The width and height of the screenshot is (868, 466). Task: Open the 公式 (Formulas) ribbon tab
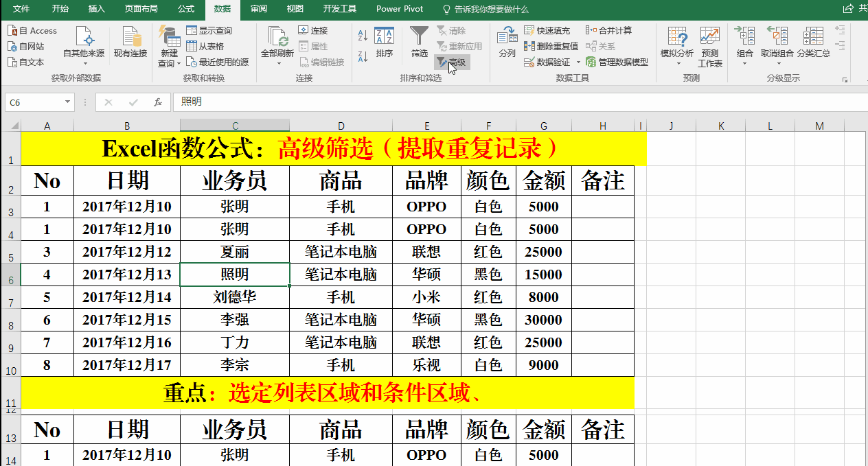pyautogui.click(x=185, y=9)
